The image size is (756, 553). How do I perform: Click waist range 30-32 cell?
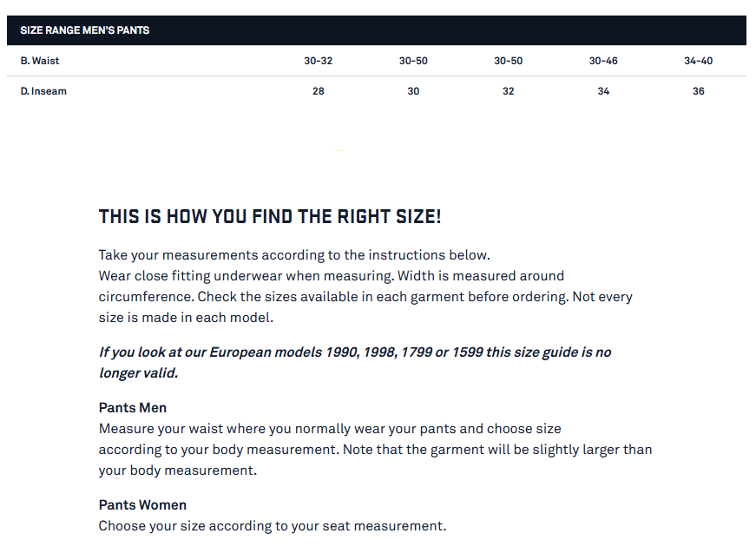click(x=318, y=62)
